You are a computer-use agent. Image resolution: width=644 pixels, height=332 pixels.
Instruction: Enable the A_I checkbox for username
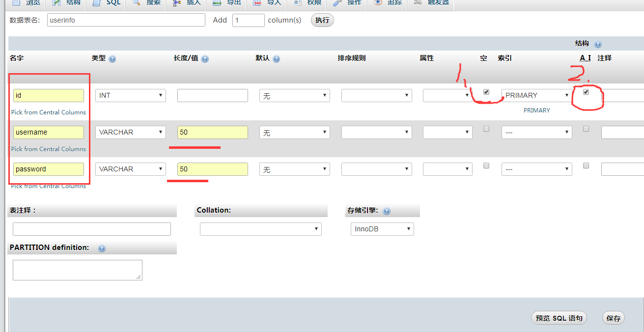(x=586, y=129)
